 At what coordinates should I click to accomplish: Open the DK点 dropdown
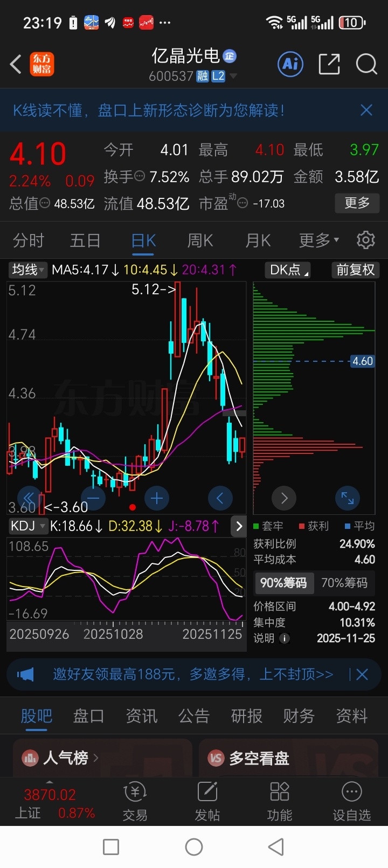288,270
